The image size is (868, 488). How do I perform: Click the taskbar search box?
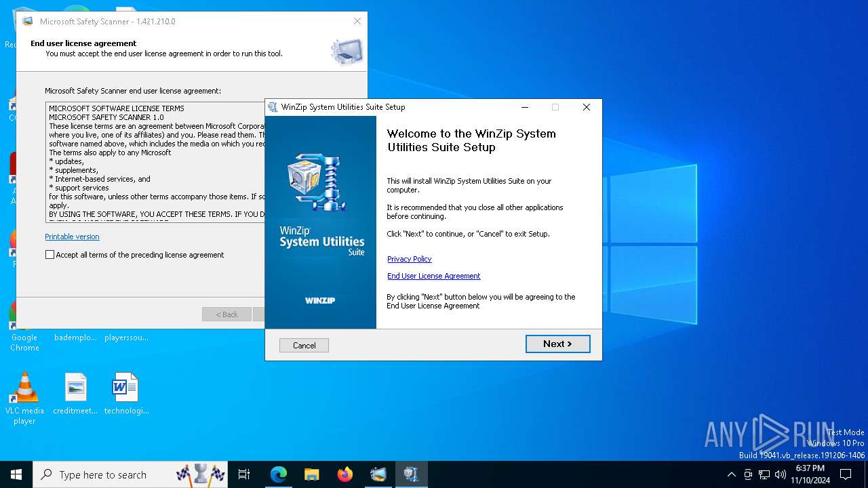(x=130, y=474)
